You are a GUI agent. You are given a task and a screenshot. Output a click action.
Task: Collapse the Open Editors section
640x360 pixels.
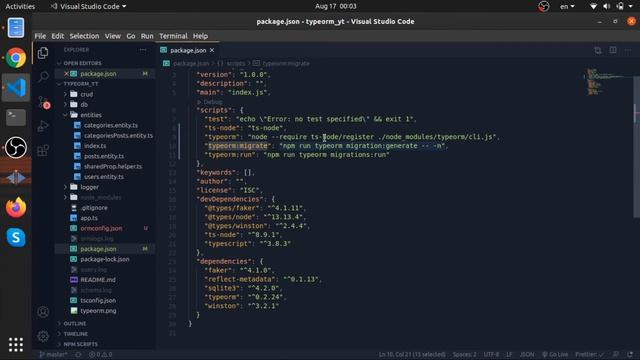[x=82, y=63]
